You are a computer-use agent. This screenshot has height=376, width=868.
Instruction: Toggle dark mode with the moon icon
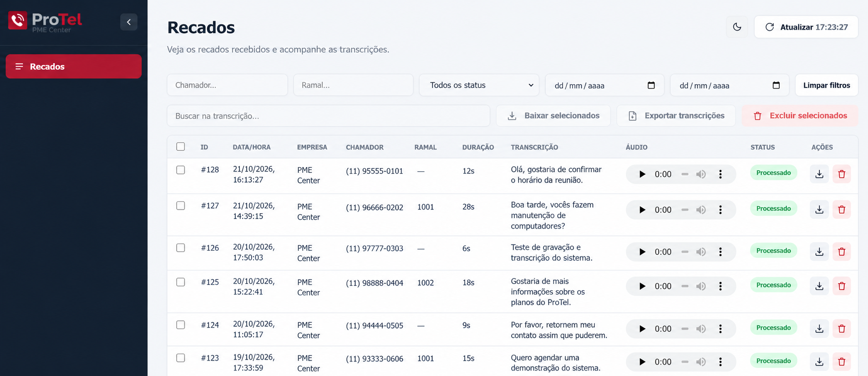pos(737,27)
